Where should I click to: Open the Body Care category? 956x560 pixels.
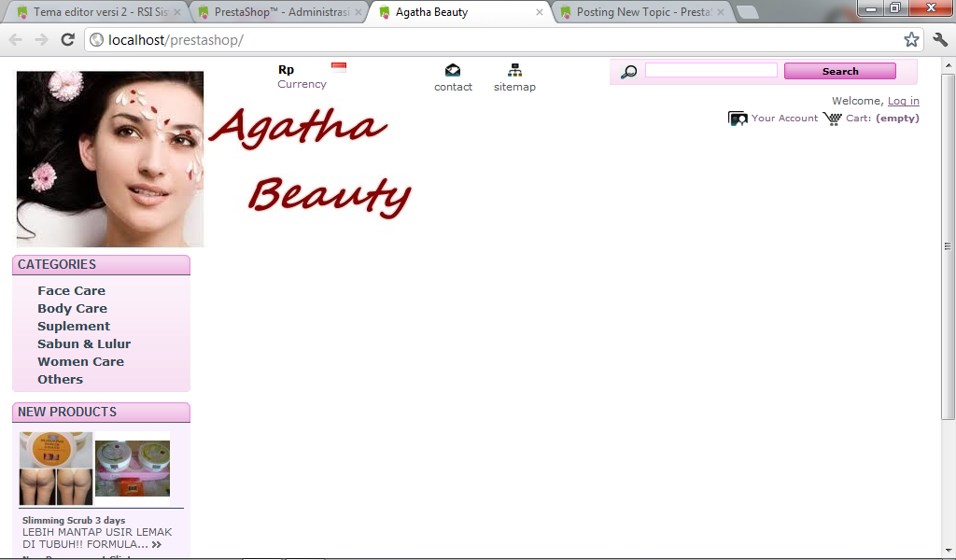[72, 308]
